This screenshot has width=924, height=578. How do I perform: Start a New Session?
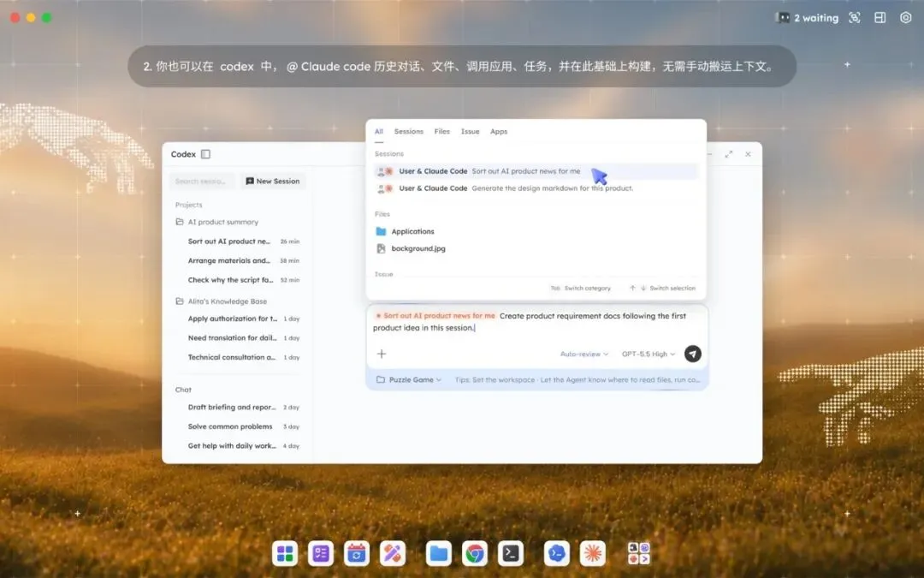click(273, 181)
